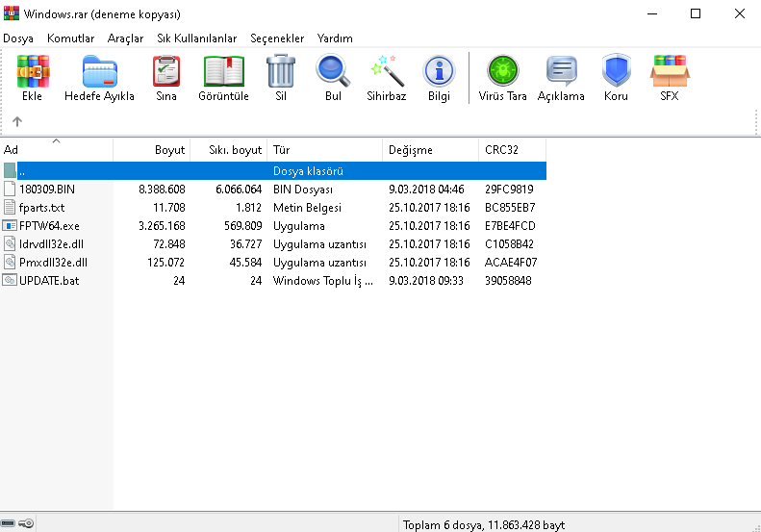The height and width of the screenshot is (532, 761).
Task: Open the Bul search icon
Action: tap(333, 71)
